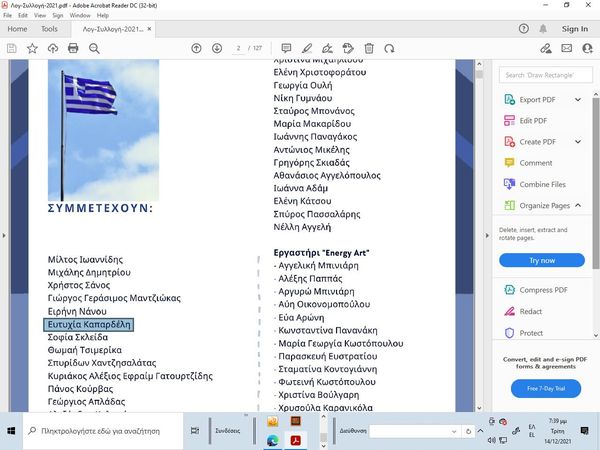Open Task View on taskbar

[195, 431]
